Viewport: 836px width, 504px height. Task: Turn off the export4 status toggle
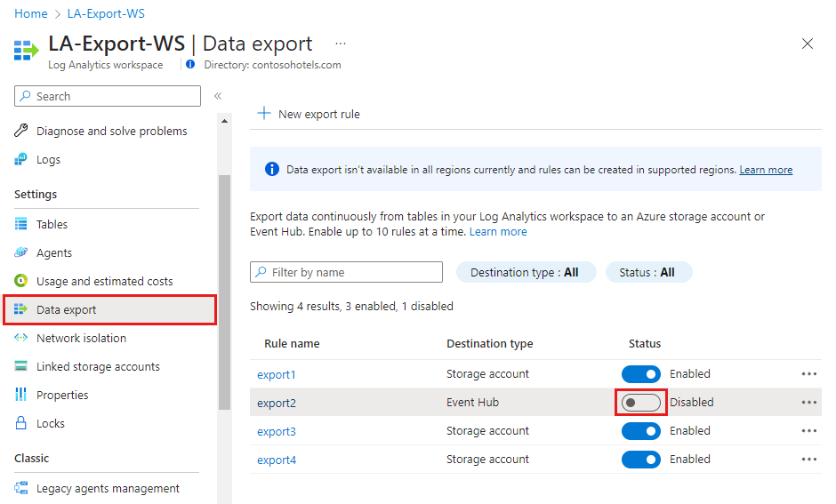click(640, 460)
